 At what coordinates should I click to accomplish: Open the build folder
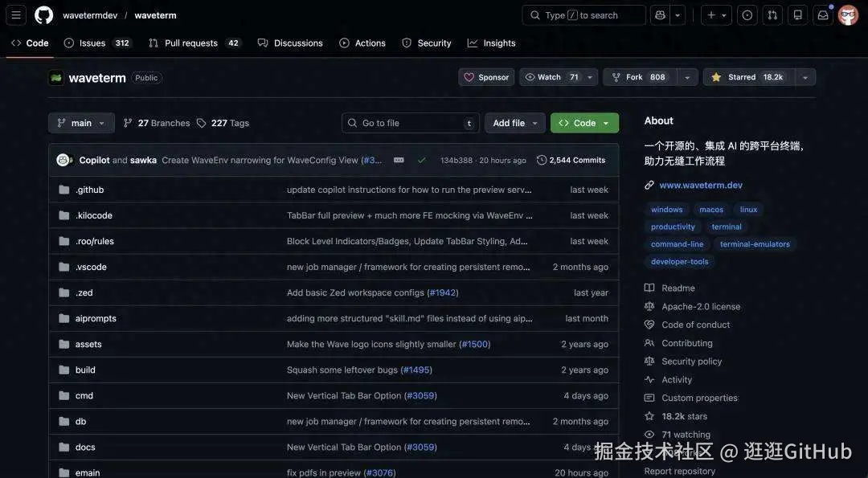coord(85,370)
